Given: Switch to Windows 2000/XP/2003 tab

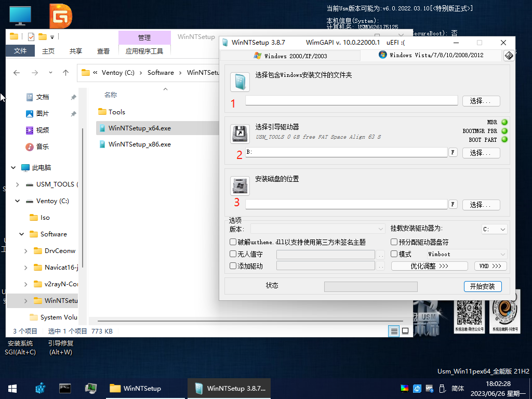Looking at the screenshot, I should coord(290,56).
